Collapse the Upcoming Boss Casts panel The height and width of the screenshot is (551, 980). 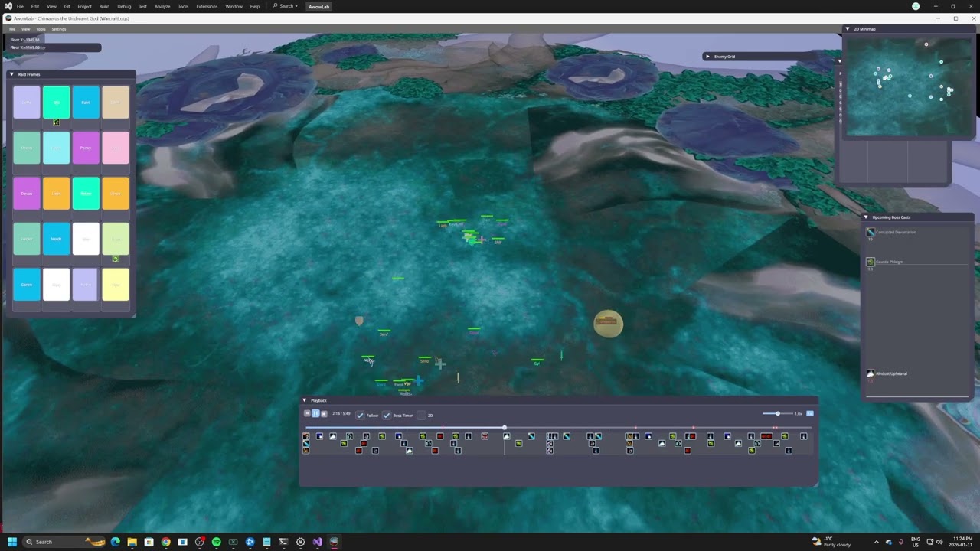[x=866, y=217]
